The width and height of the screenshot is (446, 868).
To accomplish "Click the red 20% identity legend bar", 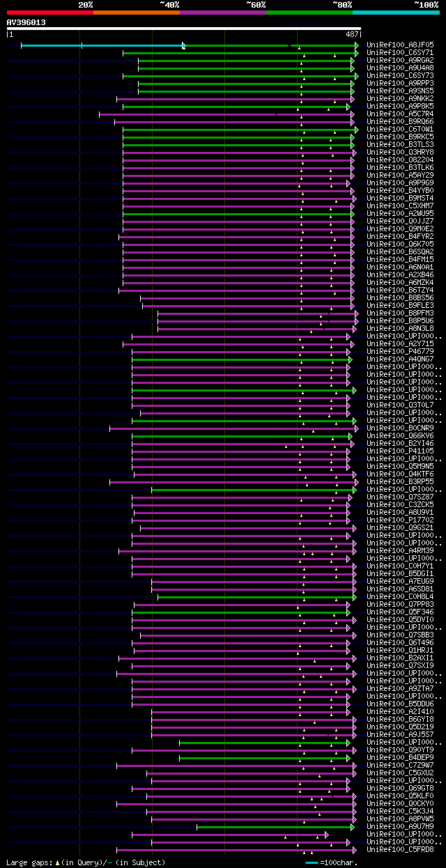I will coord(49,13).
